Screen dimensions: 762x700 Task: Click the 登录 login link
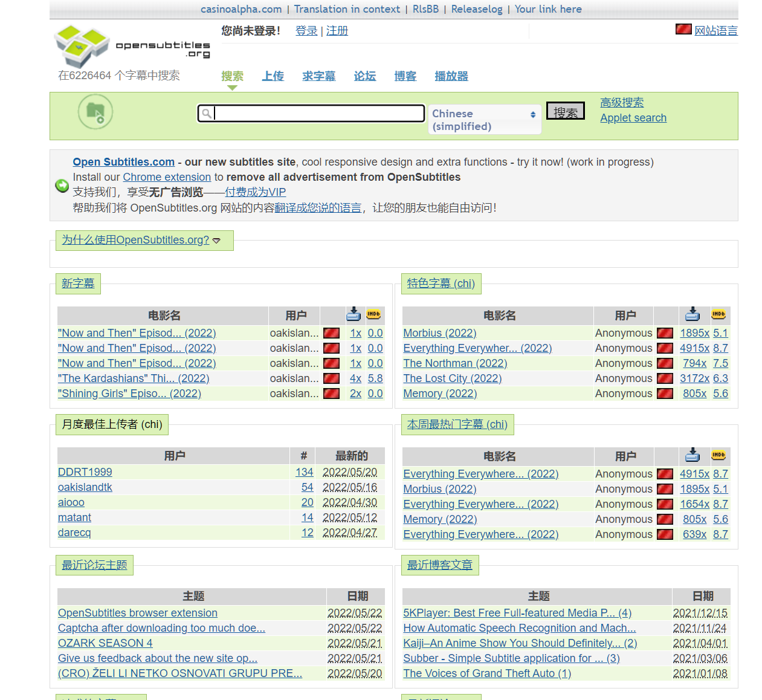(306, 31)
